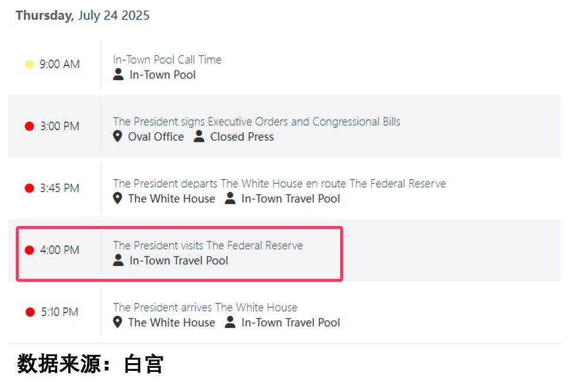This screenshot has width=585, height=392.
Task: Click the location pin in the 3:45 PM row
Action: [x=118, y=198]
